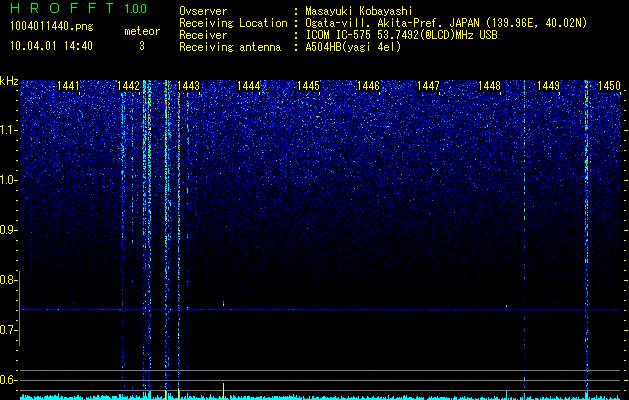Image resolution: width=629 pixels, height=400 pixels.
Task: Click the version number 1.0.0
Action: pyautogui.click(x=136, y=9)
